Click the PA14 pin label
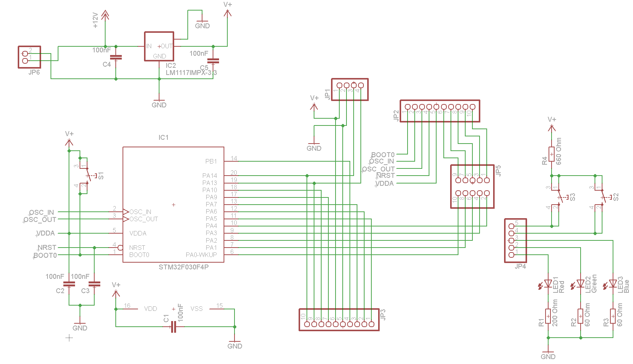Image resolution: width=633 pixels, height=364 pixels. point(210,176)
